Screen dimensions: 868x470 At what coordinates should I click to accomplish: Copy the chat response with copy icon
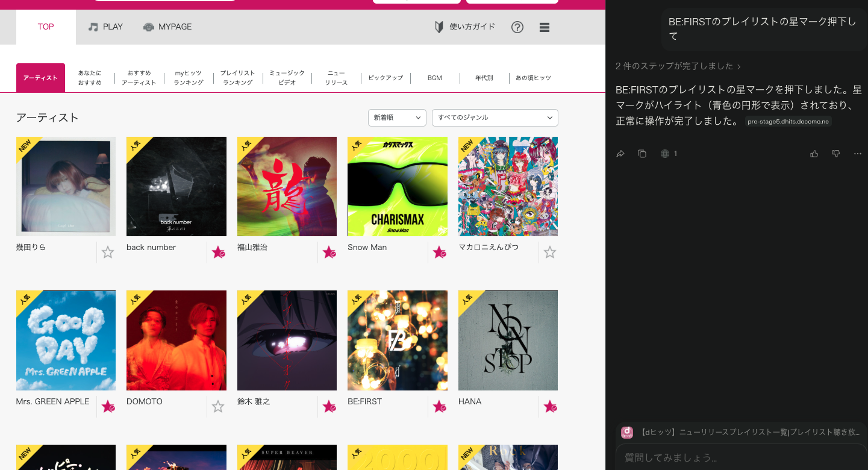(x=642, y=154)
